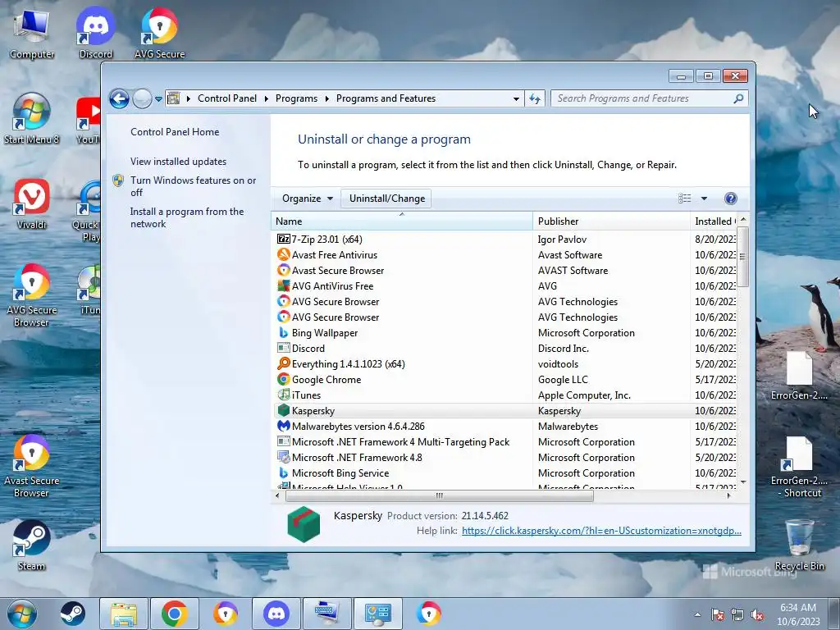Open Avast Secure Browser desktop shortcut
Screen dimensions: 840x630
pyautogui.click(x=32, y=466)
